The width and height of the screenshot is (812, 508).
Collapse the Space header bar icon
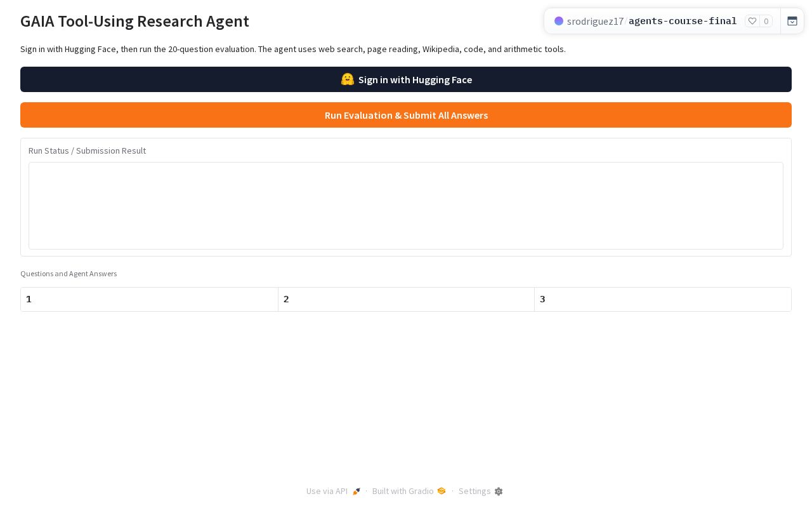tap(792, 21)
